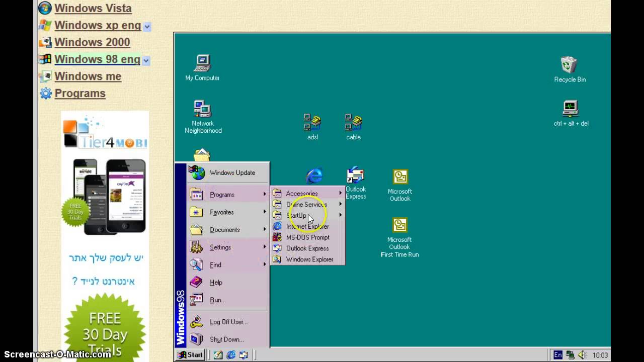
Task: Launch Internet Explorer from the Quick Launch bar
Action: click(231, 355)
